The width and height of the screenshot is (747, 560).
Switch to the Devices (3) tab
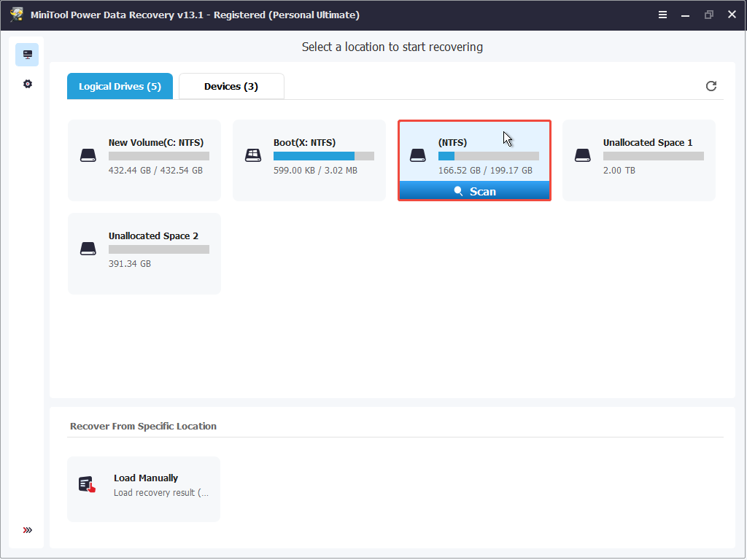[231, 86]
